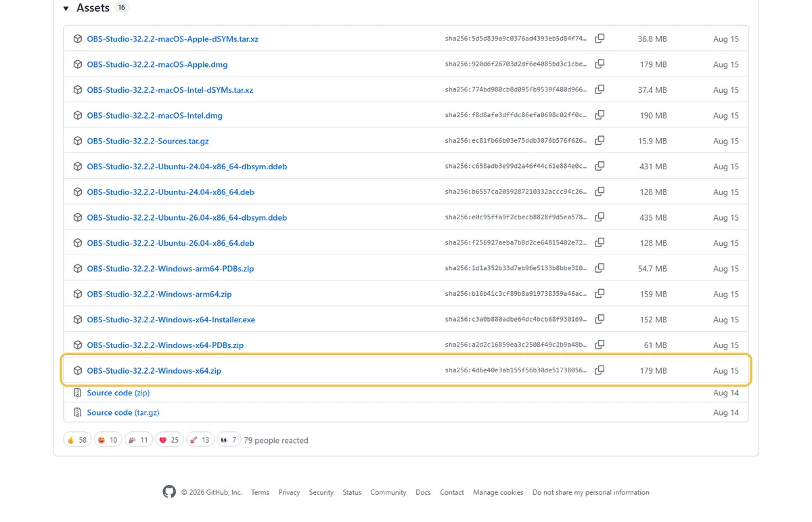Copy sha256 of macOS-Apple.dmg

(x=600, y=64)
